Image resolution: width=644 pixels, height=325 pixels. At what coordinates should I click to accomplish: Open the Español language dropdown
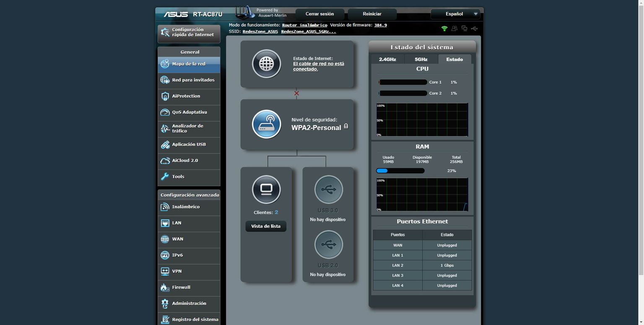[455, 14]
